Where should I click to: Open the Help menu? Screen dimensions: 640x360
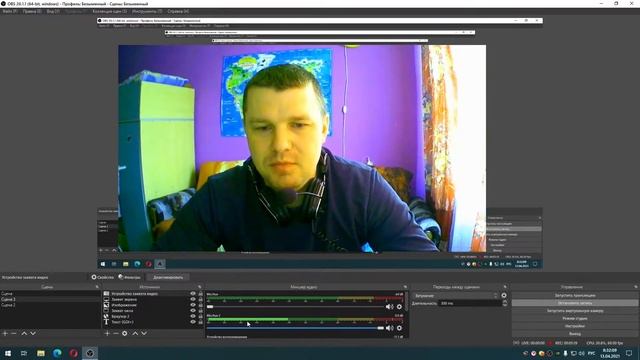[178, 11]
